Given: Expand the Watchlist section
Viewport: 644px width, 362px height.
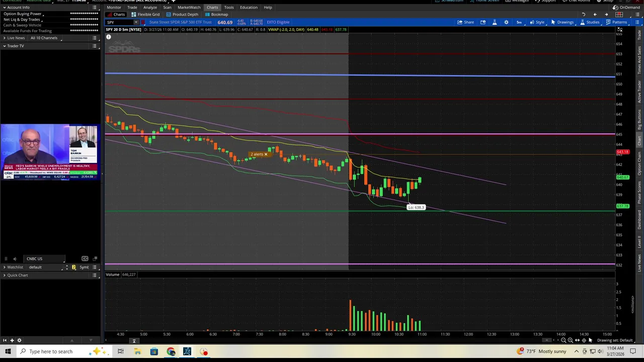Looking at the screenshot, I should pos(4,267).
